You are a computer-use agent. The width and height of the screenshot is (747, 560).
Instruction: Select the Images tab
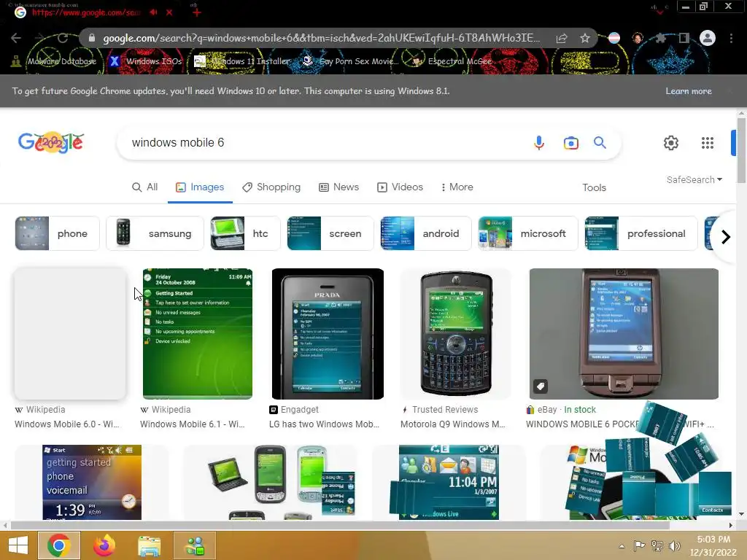pyautogui.click(x=200, y=187)
